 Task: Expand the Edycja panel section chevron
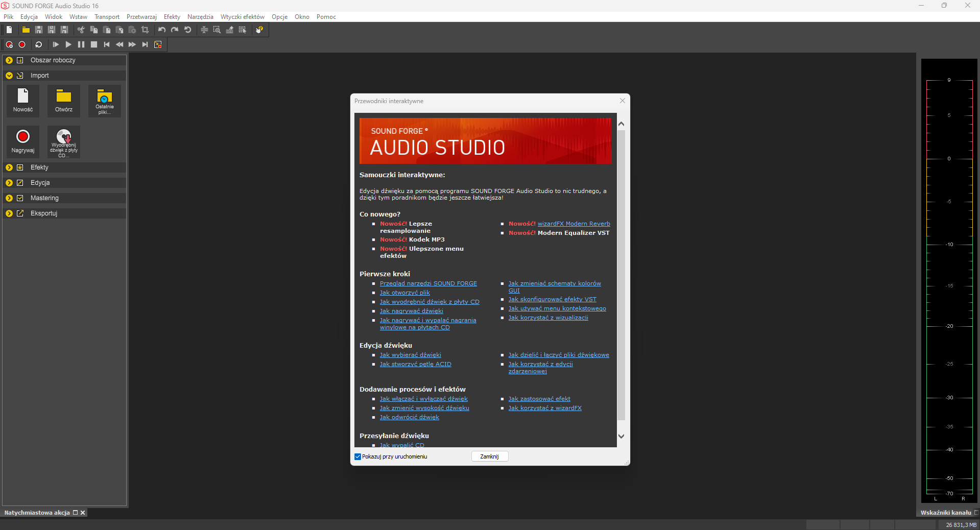(9, 183)
